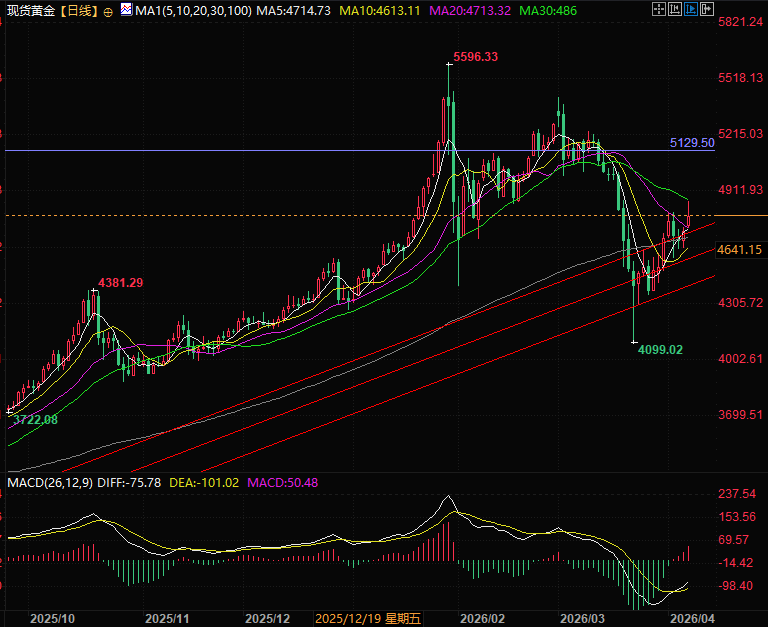The image size is (768, 627).
Task: Click the MA5:4714.73 value
Action: pyautogui.click(x=293, y=11)
